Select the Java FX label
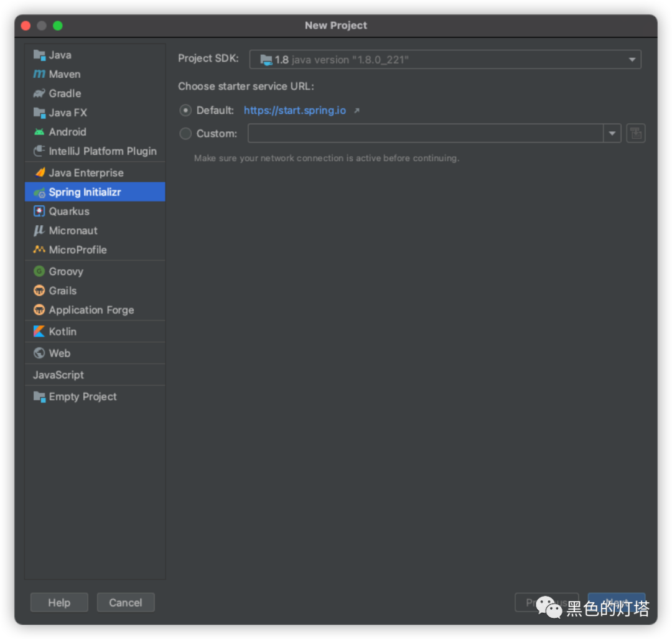This screenshot has width=672, height=639. [x=68, y=113]
